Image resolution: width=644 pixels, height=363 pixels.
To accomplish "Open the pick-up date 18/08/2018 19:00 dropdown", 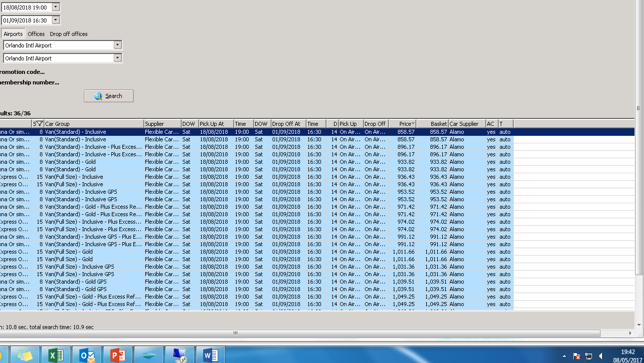I will pyautogui.click(x=55, y=7).
